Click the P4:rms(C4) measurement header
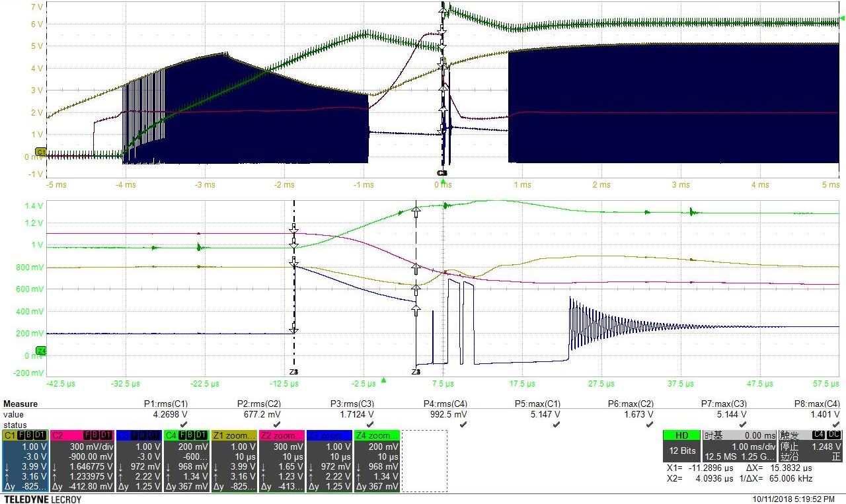The image size is (846, 504). (x=445, y=404)
